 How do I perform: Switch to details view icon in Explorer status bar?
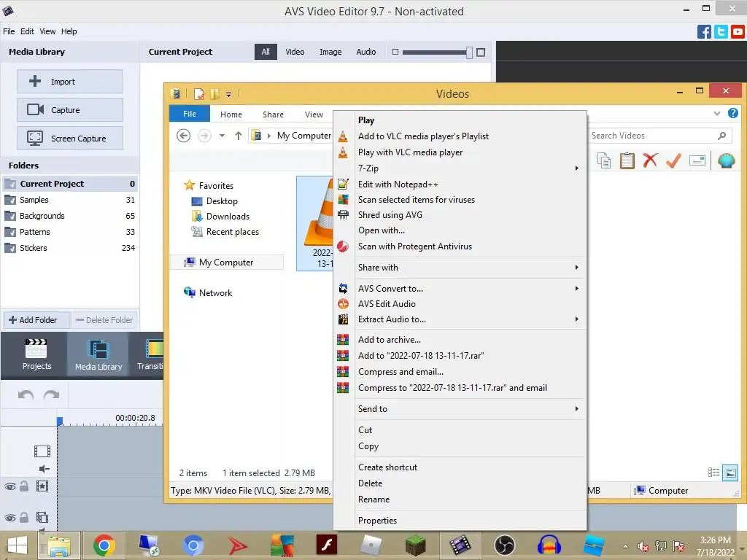[x=713, y=472]
